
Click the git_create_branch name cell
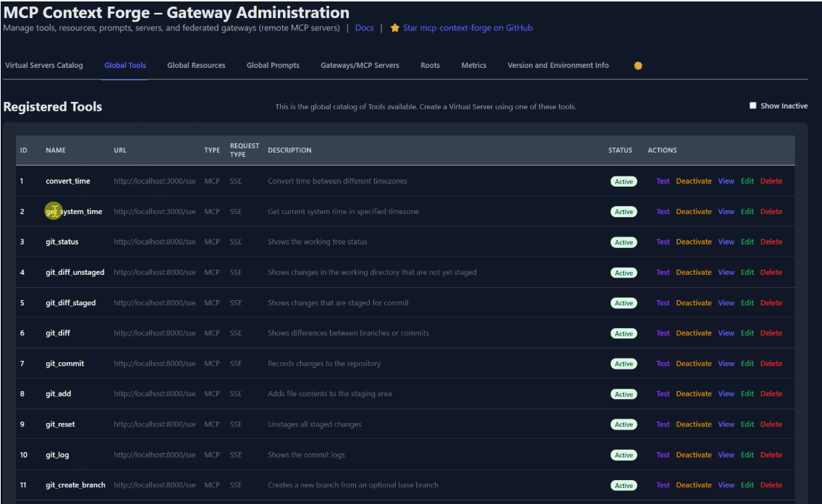75,484
